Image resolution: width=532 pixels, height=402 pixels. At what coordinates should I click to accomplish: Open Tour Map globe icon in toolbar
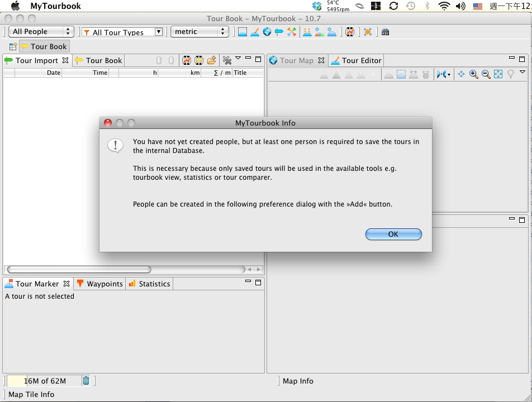(x=267, y=32)
